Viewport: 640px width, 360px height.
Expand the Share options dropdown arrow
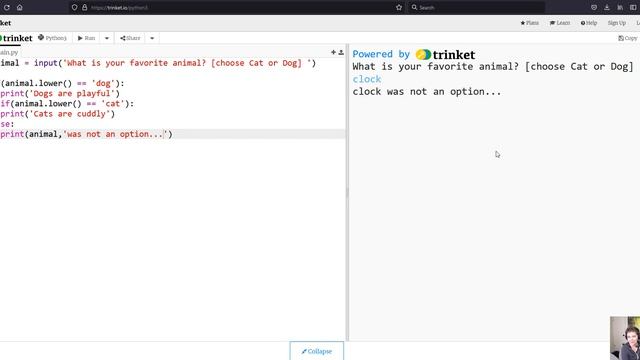pos(152,38)
